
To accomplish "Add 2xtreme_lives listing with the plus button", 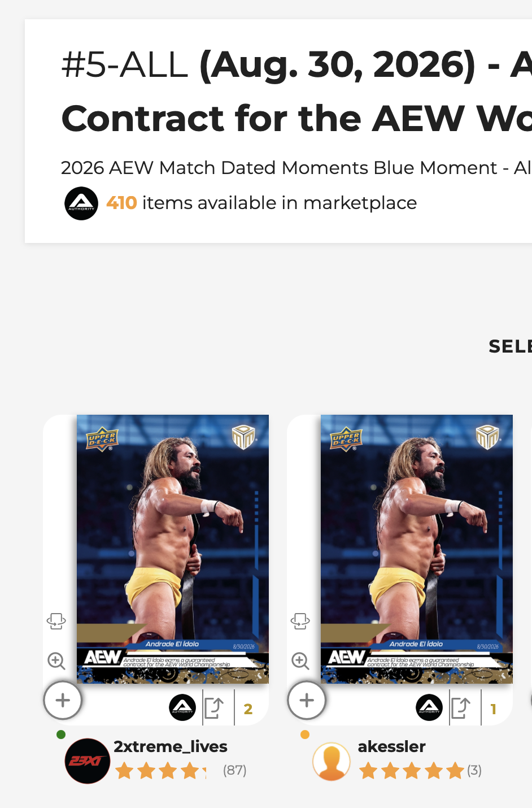I will [63, 700].
